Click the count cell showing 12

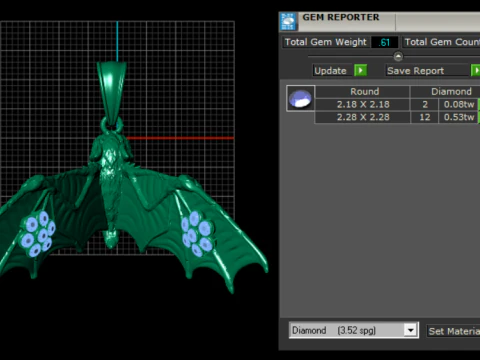tap(424, 117)
